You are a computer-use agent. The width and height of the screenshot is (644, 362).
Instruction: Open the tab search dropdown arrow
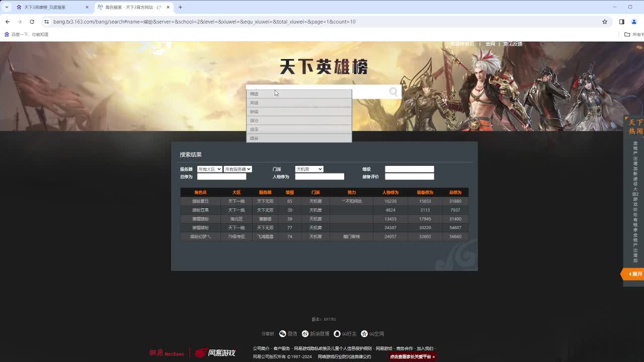click(x=7, y=7)
